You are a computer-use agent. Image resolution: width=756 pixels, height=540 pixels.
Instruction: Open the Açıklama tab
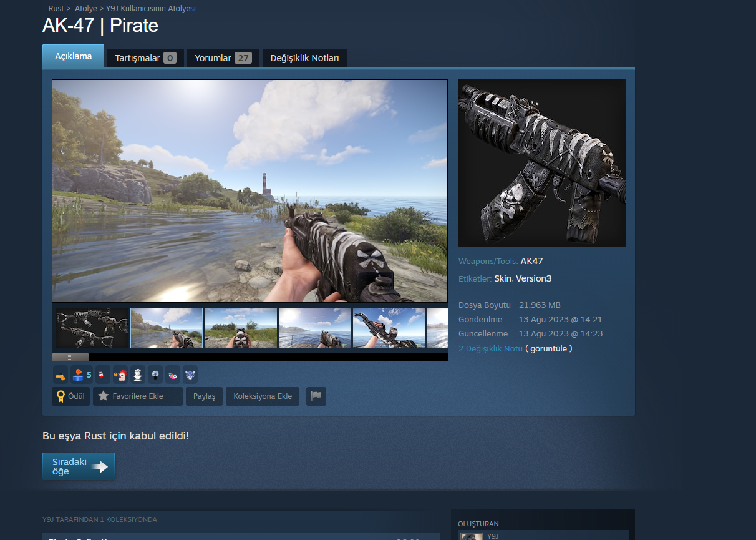[x=73, y=56]
